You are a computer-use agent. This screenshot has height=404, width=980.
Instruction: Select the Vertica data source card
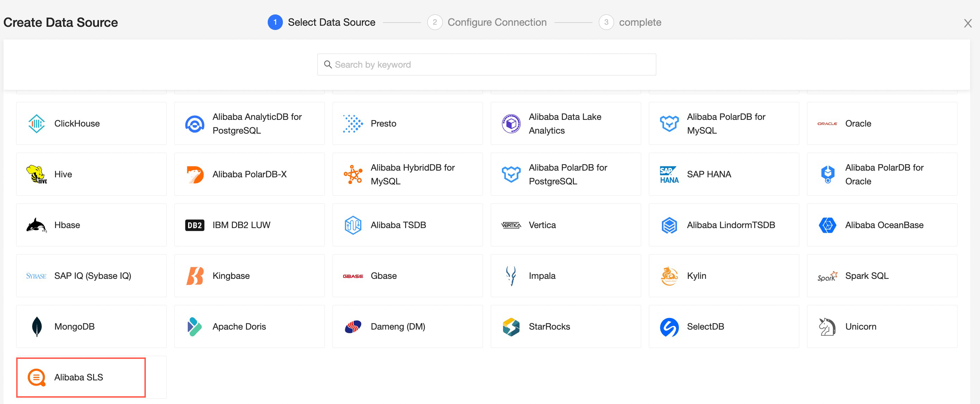565,225
